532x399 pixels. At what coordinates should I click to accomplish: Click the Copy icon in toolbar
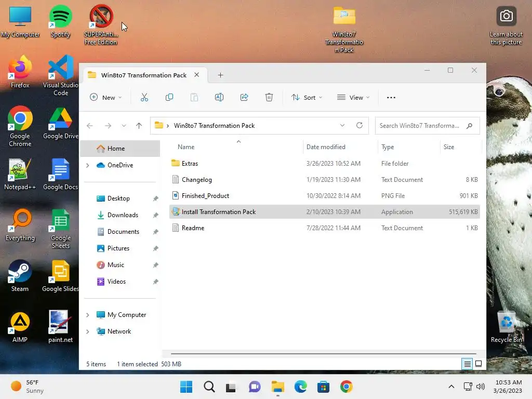coord(169,97)
